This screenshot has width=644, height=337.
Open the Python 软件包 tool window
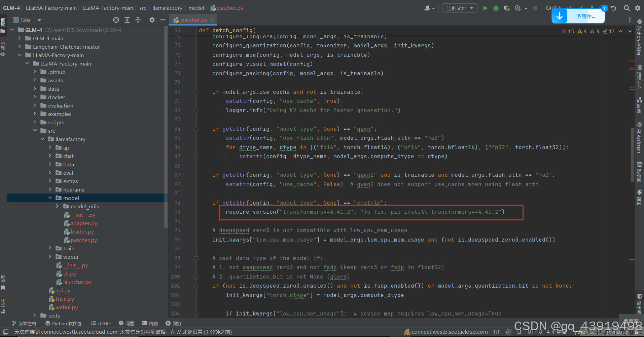[x=63, y=323]
